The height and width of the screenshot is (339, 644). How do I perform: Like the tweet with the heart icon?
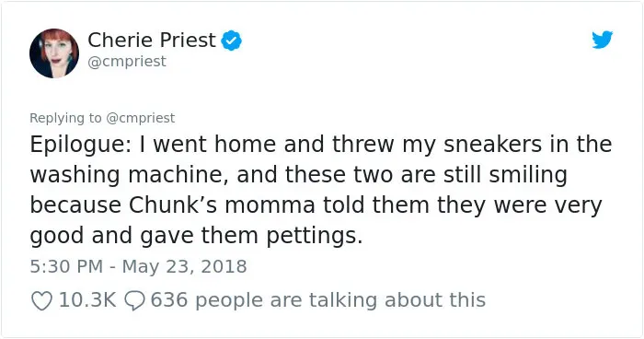pos(42,300)
